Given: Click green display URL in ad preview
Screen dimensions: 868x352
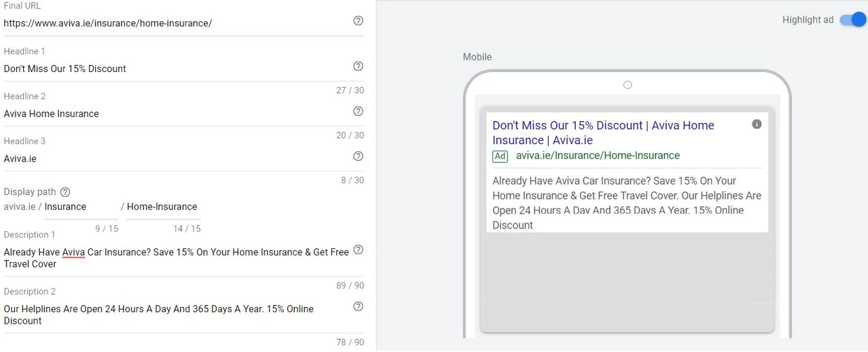Looking at the screenshot, I should (598, 156).
